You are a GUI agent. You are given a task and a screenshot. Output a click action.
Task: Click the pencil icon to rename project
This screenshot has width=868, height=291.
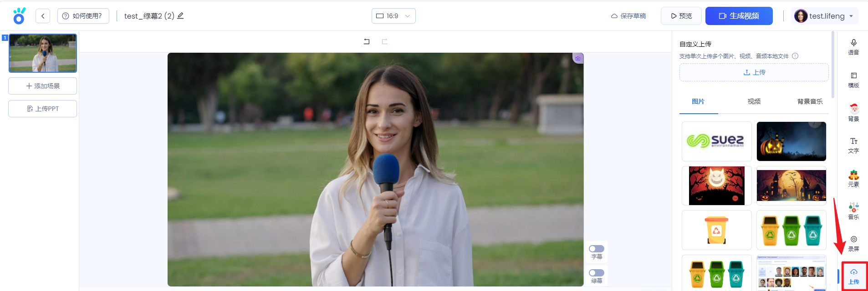(180, 16)
